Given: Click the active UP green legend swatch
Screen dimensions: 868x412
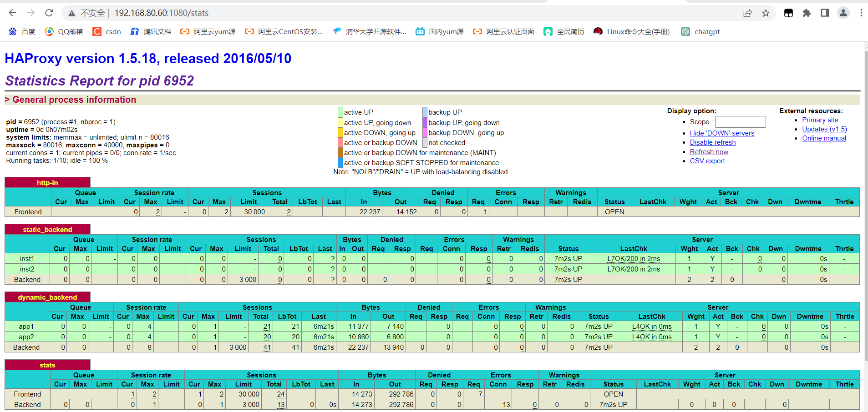Looking at the screenshot, I should (340, 112).
